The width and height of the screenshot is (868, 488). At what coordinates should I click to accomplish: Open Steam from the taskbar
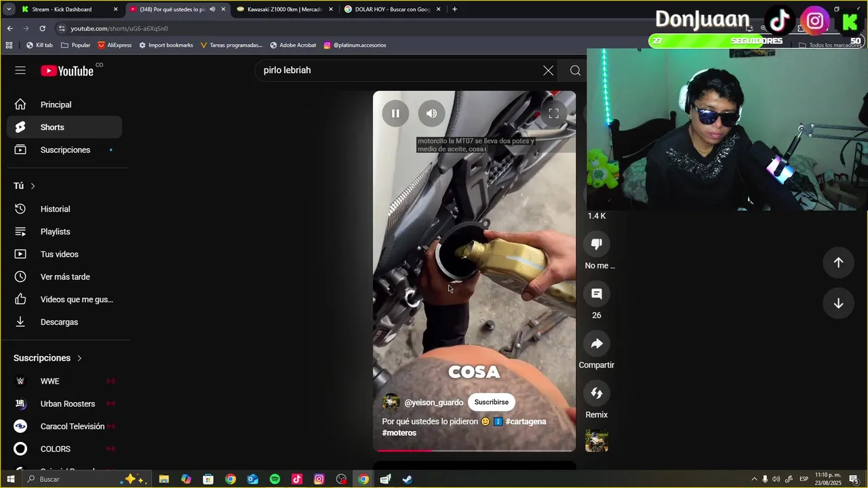[408, 479]
